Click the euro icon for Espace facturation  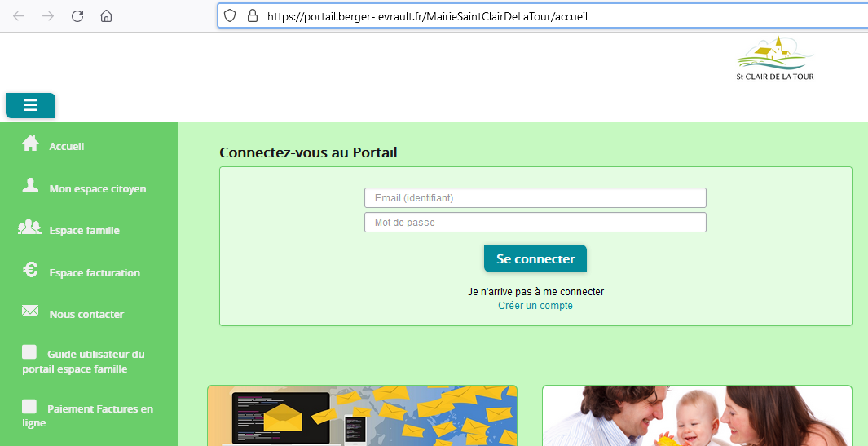point(30,269)
